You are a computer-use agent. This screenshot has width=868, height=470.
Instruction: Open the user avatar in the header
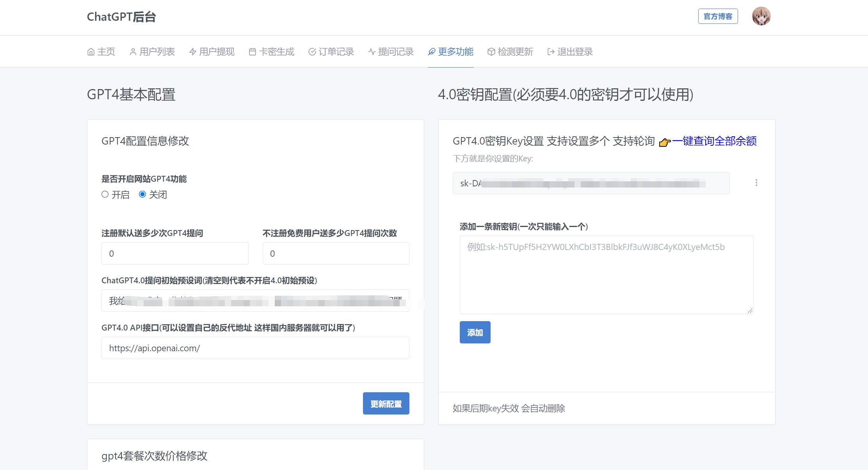(x=761, y=16)
